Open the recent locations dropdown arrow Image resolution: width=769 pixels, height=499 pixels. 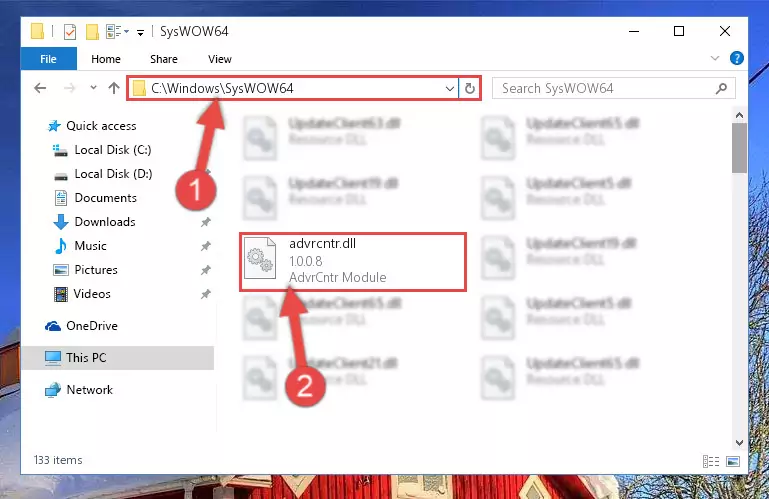(x=93, y=88)
